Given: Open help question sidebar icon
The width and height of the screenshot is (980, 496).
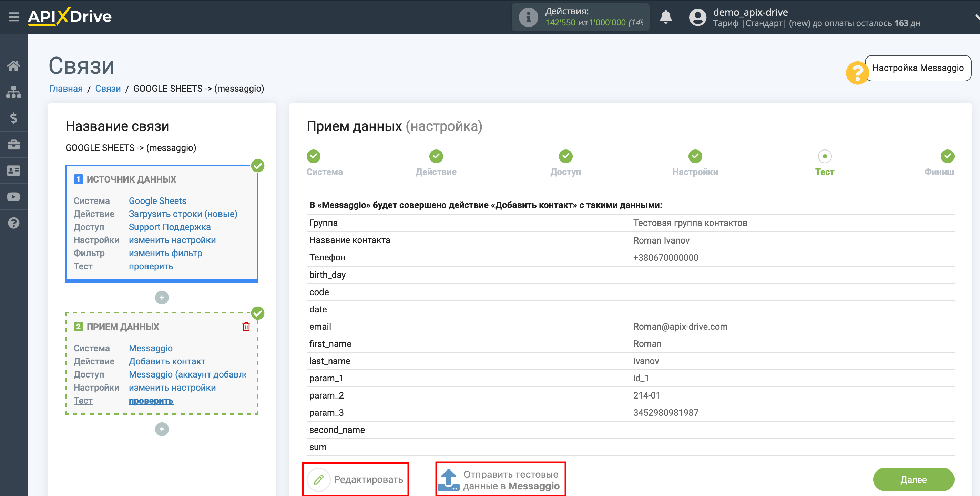Looking at the screenshot, I should [x=14, y=223].
